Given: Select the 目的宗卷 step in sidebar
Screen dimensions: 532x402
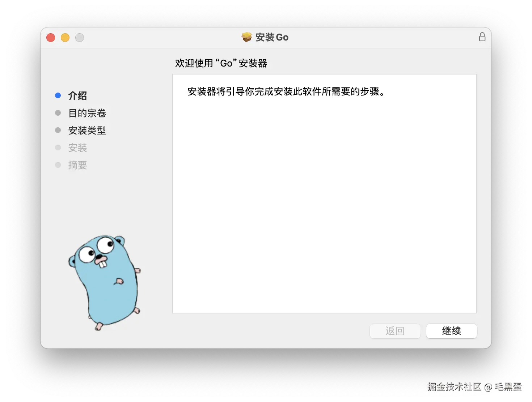Looking at the screenshot, I should click(x=87, y=113).
